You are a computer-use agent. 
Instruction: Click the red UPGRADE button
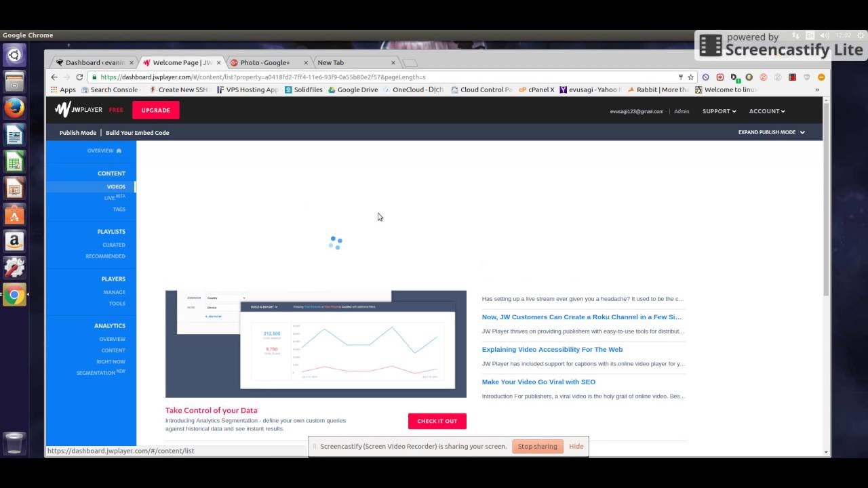click(x=156, y=110)
